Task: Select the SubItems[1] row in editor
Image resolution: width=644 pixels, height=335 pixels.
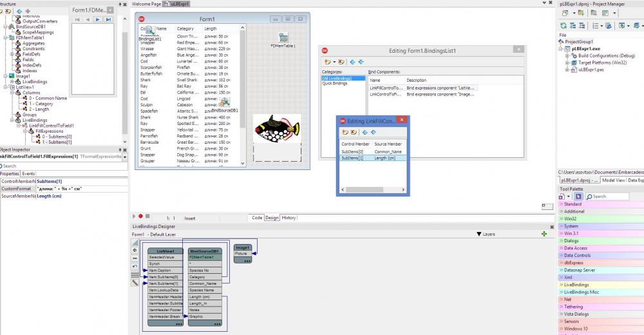Action: (373, 158)
